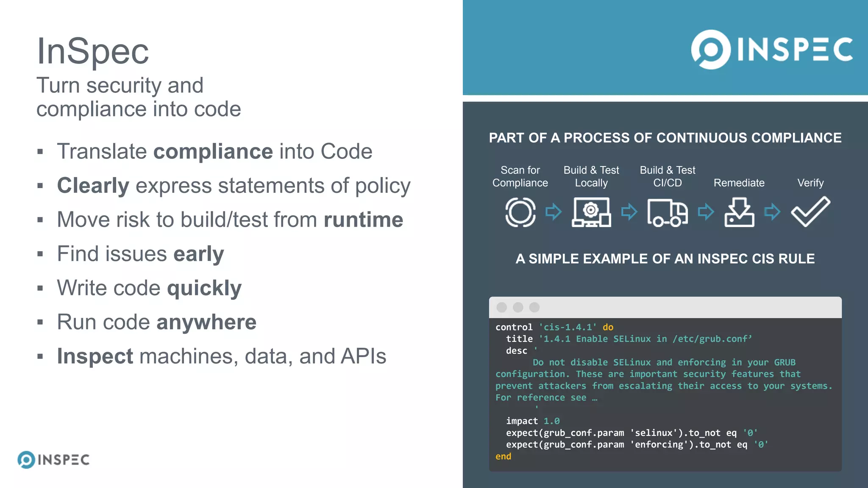This screenshot has height=488, width=868.
Task: Click arrow between Remediate and Verify icons
Action: pos(772,211)
